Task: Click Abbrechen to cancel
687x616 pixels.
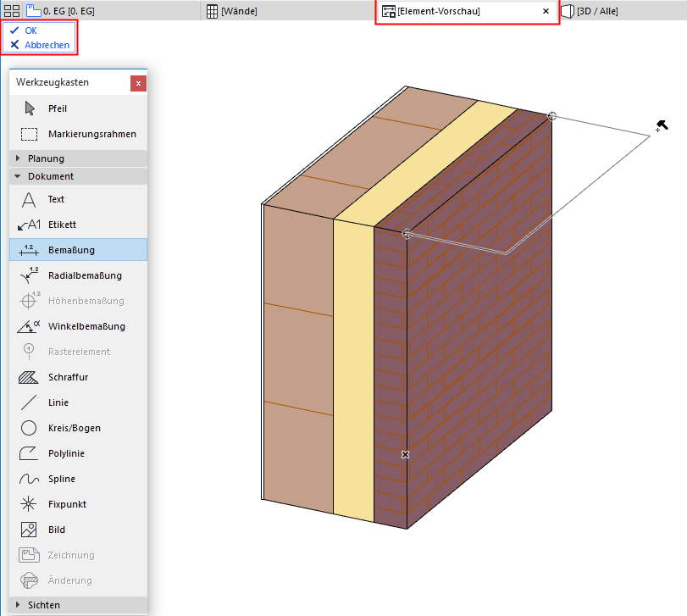Action: [40, 45]
